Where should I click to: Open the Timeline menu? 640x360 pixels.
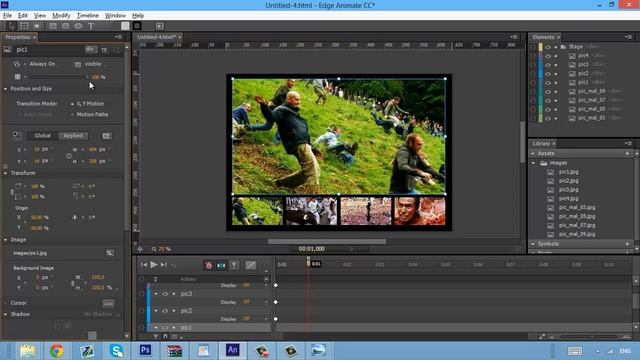pyautogui.click(x=87, y=16)
